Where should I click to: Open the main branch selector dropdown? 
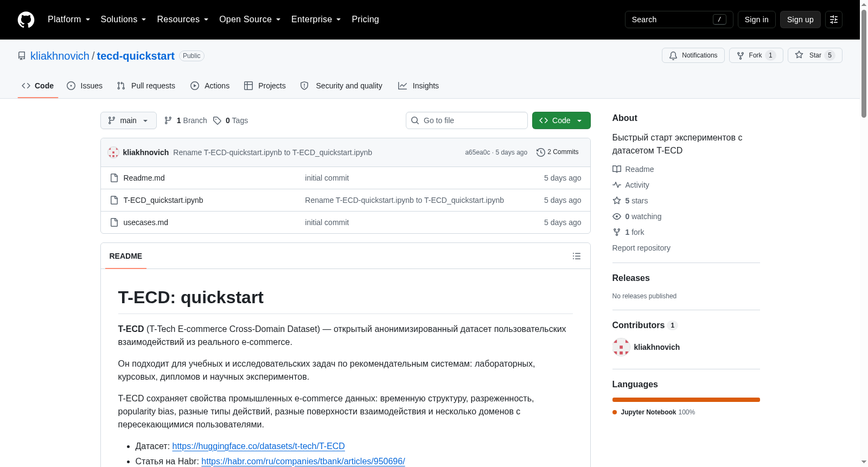pos(129,120)
